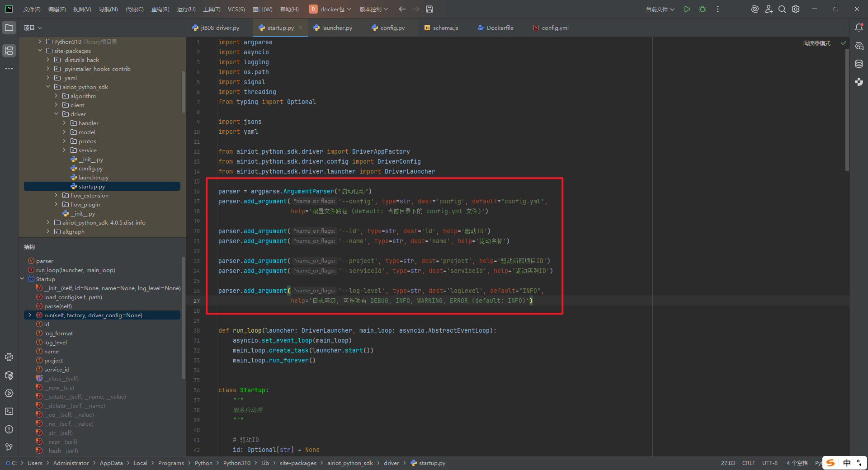Switch Sogou input language 中 toggle
This screenshot has height=470, width=868.
(847, 463)
